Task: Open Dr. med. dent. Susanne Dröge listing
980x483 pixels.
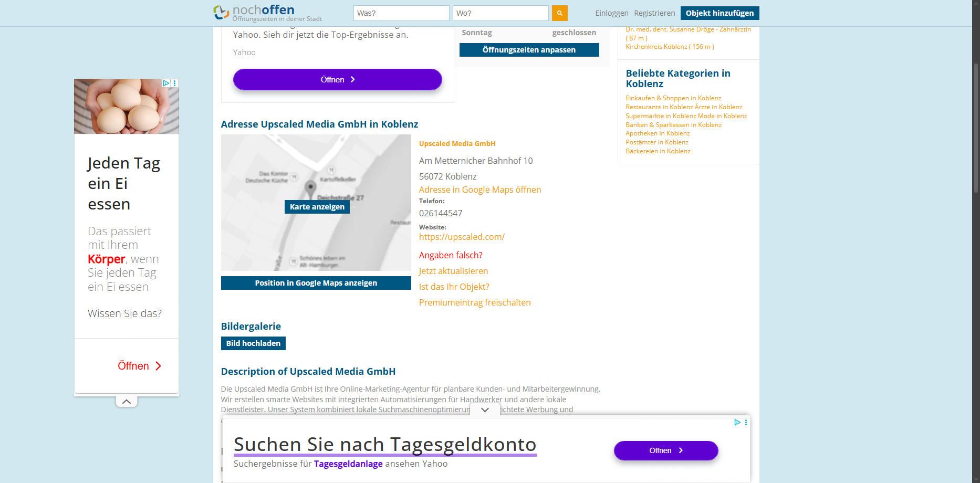Action: 688,29
